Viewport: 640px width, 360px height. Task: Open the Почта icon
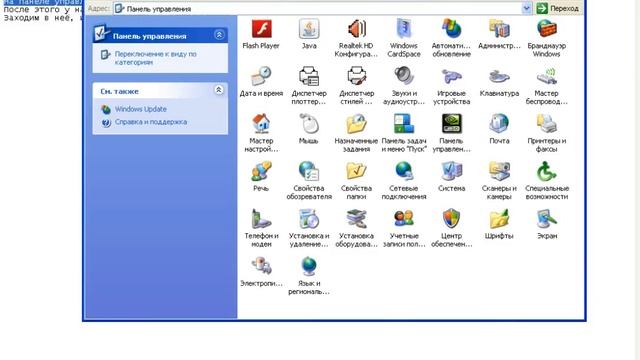point(499,124)
